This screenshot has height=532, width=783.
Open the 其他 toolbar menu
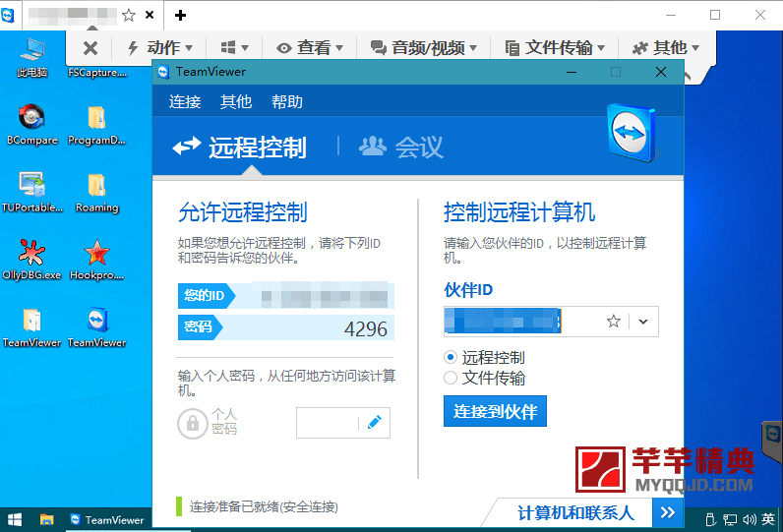tap(666, 48)
